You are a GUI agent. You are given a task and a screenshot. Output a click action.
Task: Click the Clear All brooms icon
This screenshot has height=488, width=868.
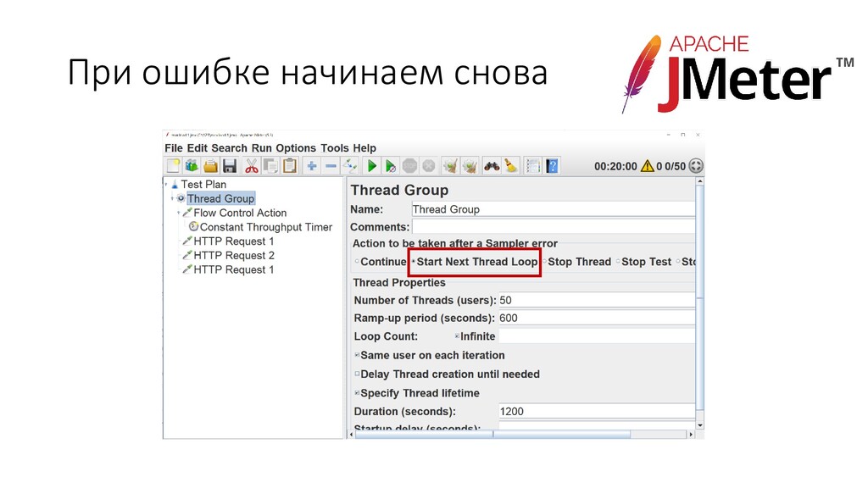[x=470, y=165]
